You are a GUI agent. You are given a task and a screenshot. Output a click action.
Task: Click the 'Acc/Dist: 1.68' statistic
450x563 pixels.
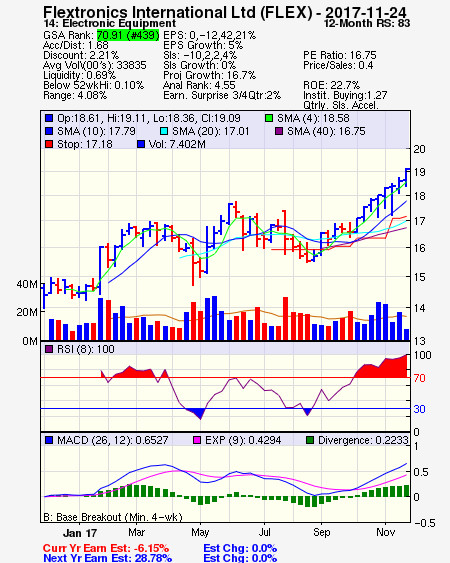coord(76,45)
